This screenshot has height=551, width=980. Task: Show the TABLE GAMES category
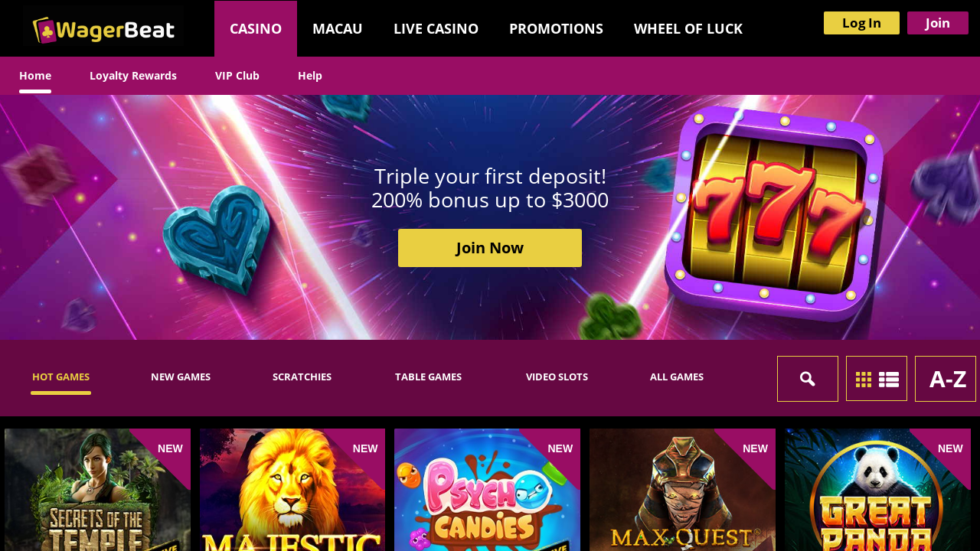[x=428, y=377]
